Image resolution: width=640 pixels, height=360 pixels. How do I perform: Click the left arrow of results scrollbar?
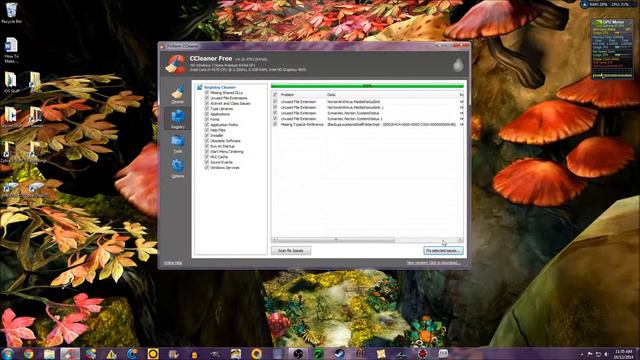(x=275, y=240)
